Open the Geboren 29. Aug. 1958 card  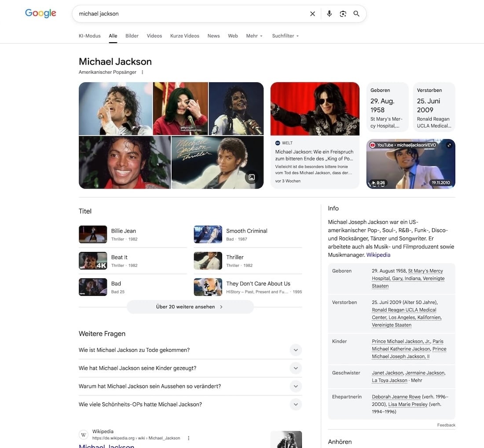point(387,107)
